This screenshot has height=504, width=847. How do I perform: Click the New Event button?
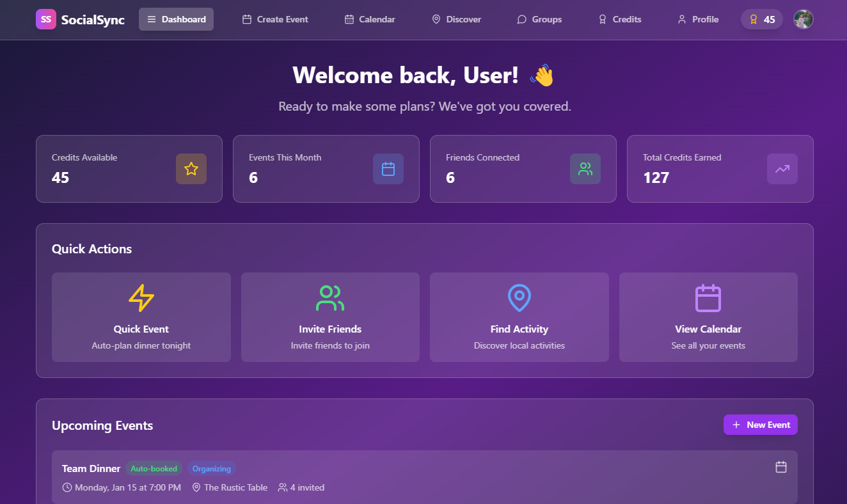pos(761,425)
